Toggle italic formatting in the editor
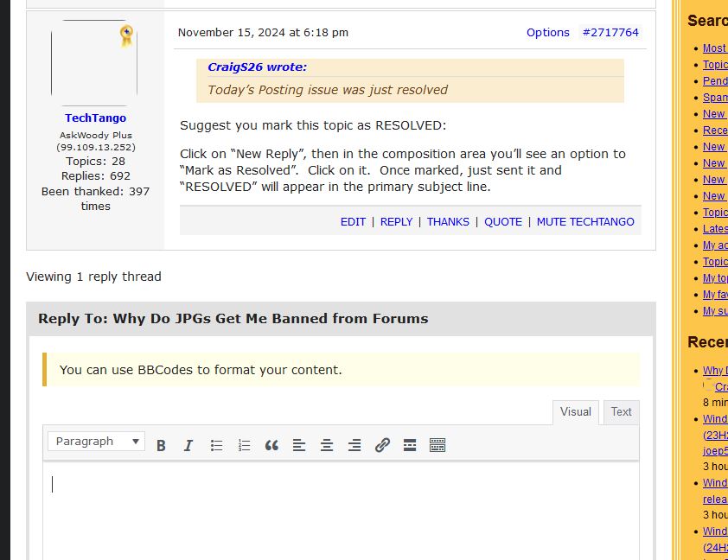728x560 pixels. pyautogui.click(x=188, y=445)
